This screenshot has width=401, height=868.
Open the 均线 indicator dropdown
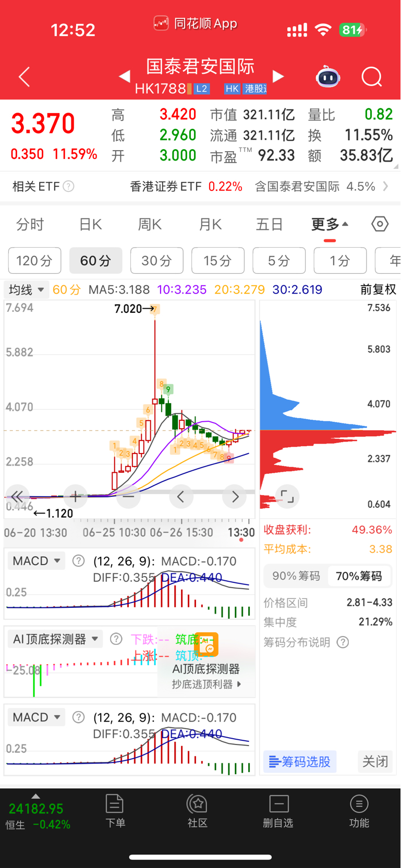[27, 289]
